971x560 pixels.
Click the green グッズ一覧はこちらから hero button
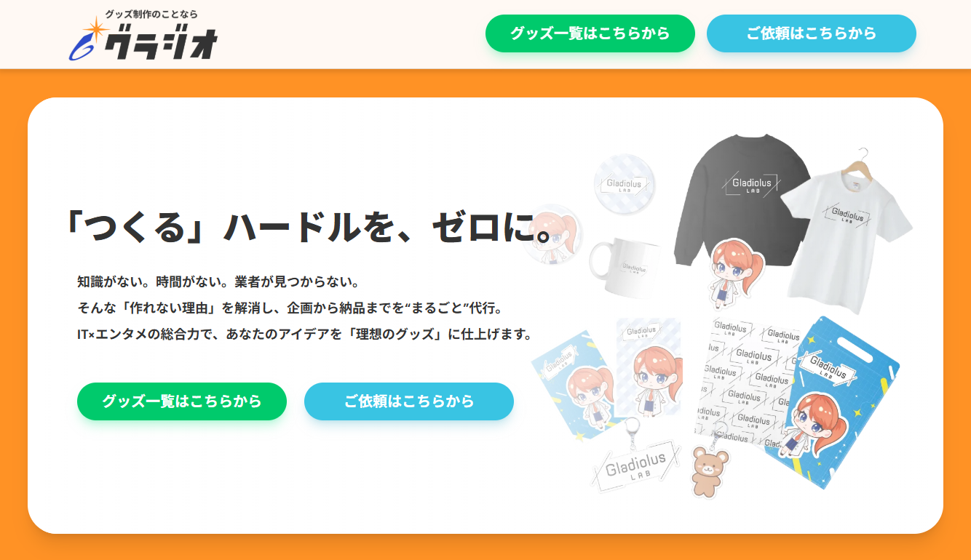click(x=182, y=401)
